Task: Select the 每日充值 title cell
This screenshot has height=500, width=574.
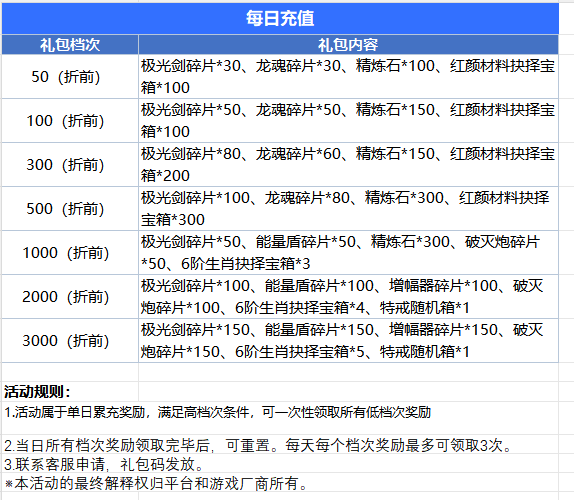Action: tap(280, 18)
